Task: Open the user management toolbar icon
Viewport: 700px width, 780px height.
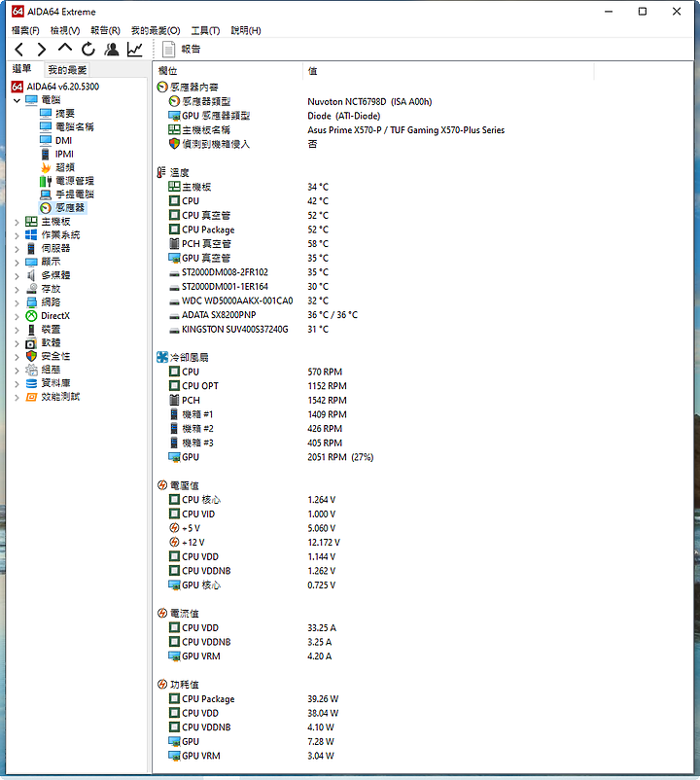Action: pyautogui.click(x=112, y=50)
